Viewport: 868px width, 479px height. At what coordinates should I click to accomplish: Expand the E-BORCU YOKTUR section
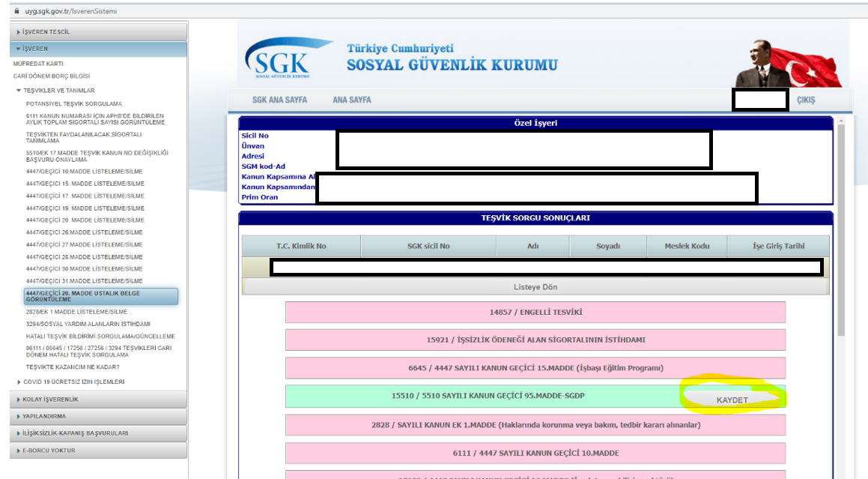pos(99,451)
